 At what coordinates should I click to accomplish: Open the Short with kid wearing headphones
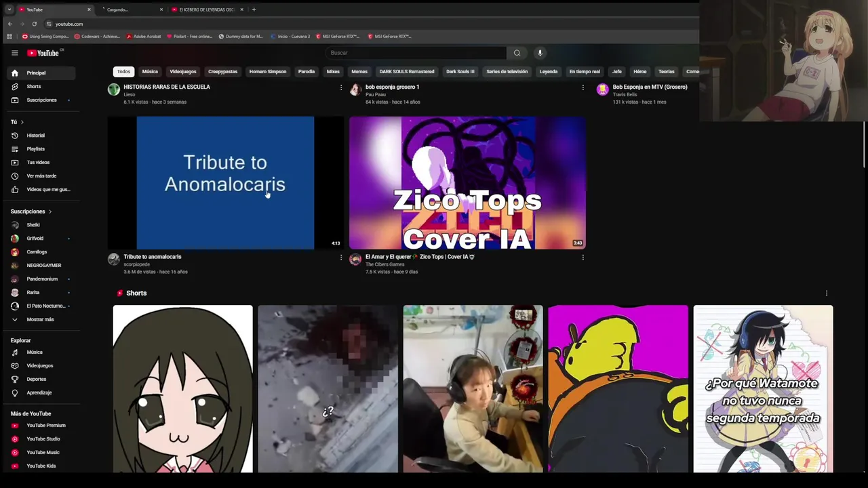point(473,388)
